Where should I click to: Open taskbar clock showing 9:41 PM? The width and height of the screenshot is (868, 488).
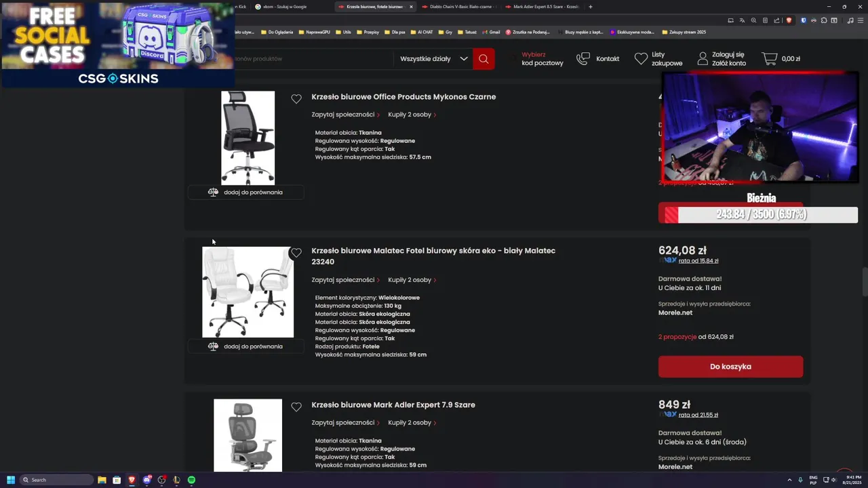[851, 480]
